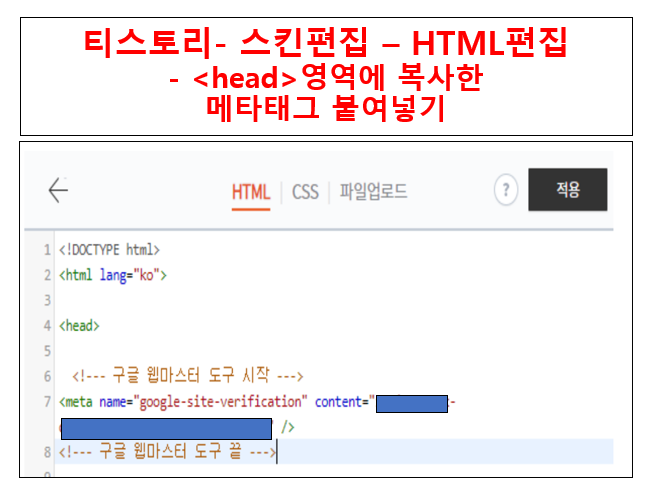Select line number 1 in the gutter
The height and width of the screenshot is (497, 648).
48,250
